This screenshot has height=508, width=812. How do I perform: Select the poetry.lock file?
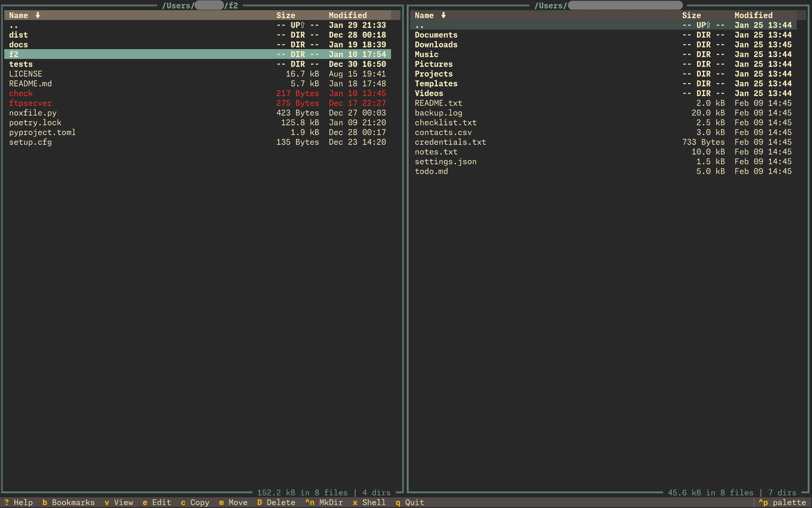[198, 122]
